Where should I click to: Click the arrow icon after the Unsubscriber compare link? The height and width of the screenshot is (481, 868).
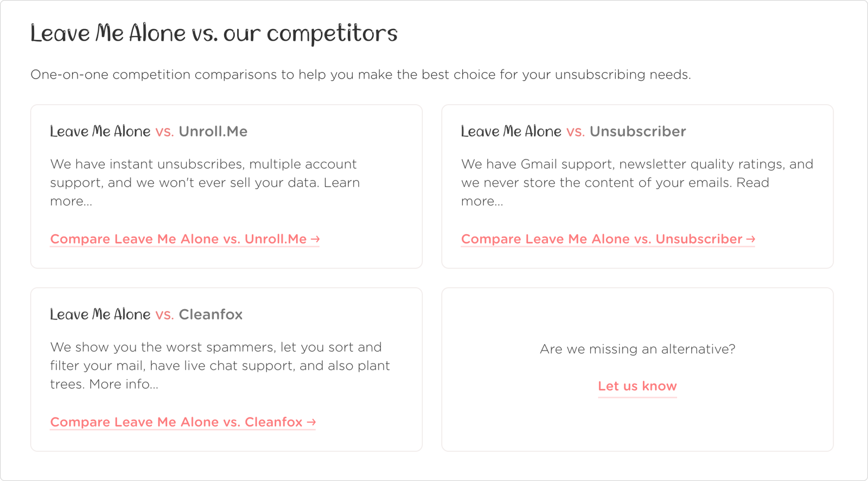pyautogui.click(x=751, y=239)
